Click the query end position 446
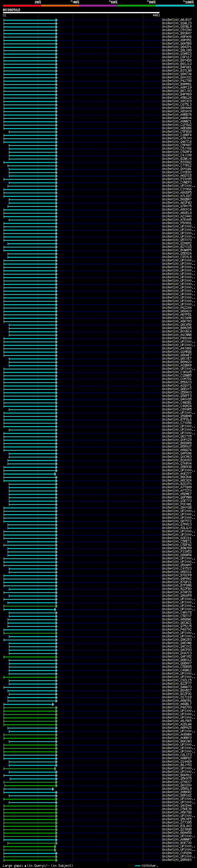Screen dimensions: 197x868 (x=155, y=15)
